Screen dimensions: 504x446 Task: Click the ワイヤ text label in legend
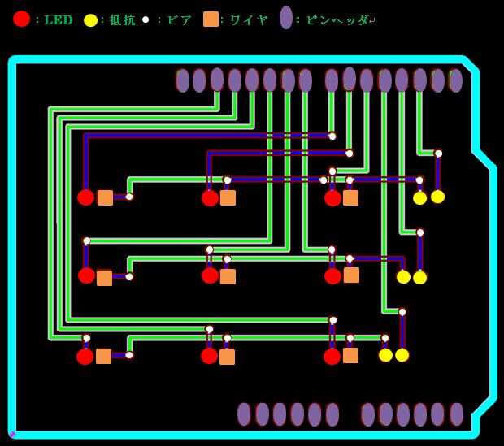pyautogui.click(x=249, y=20)
